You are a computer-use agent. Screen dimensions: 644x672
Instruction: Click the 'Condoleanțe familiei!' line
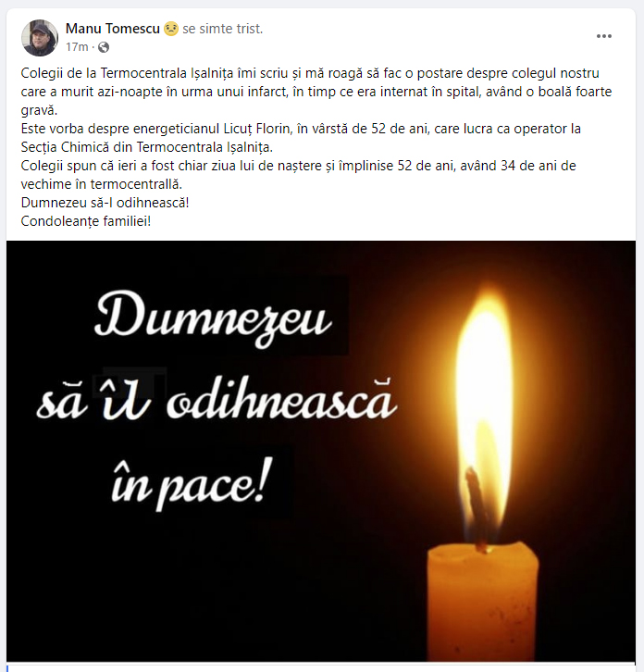[86, 221]
